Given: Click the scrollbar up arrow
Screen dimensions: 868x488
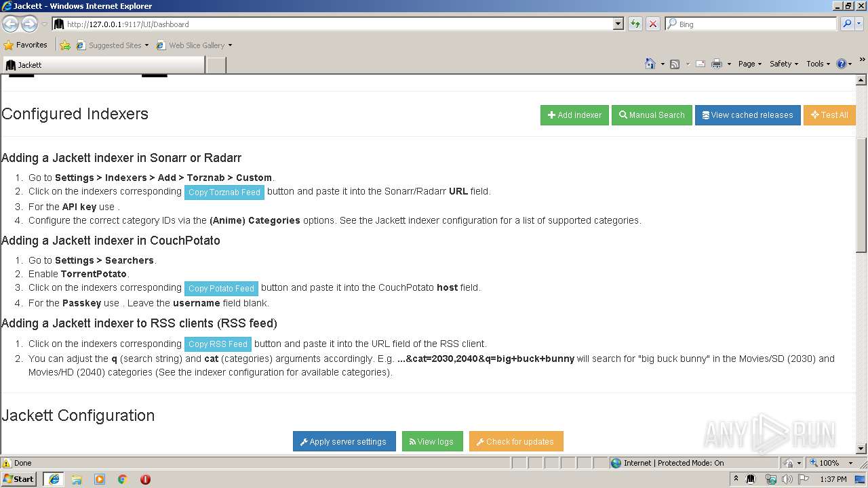Looking at the screenshot, I should coord(861,80).
